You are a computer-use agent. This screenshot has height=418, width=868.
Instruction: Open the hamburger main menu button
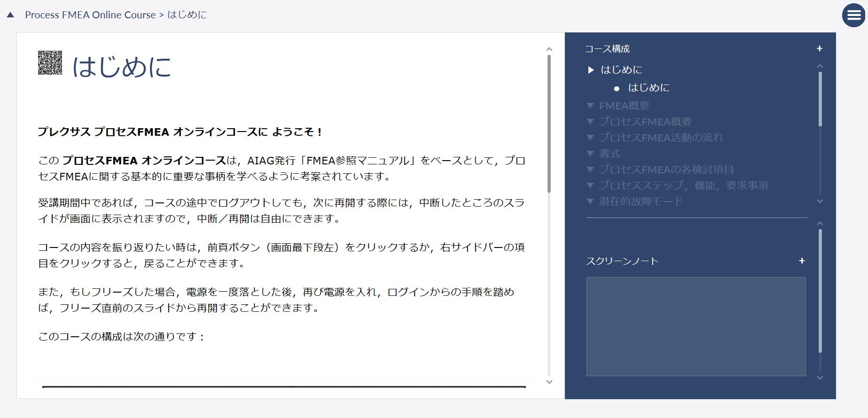[853, 15]
